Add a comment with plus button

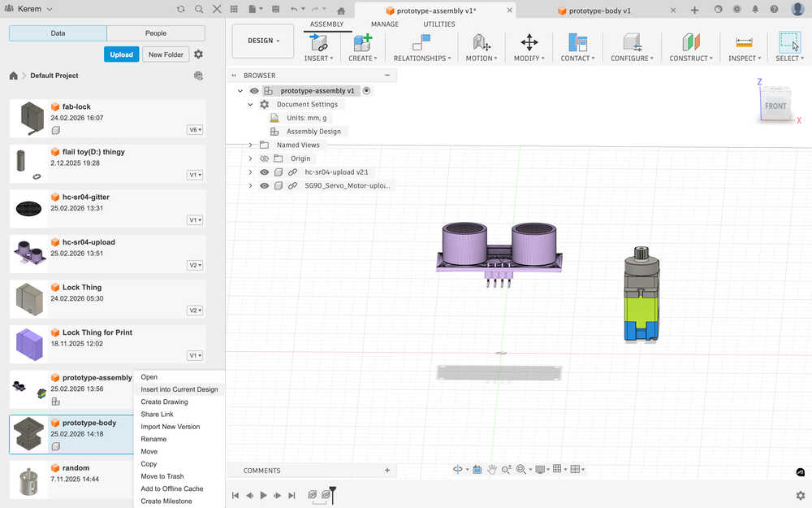(387, 470)
